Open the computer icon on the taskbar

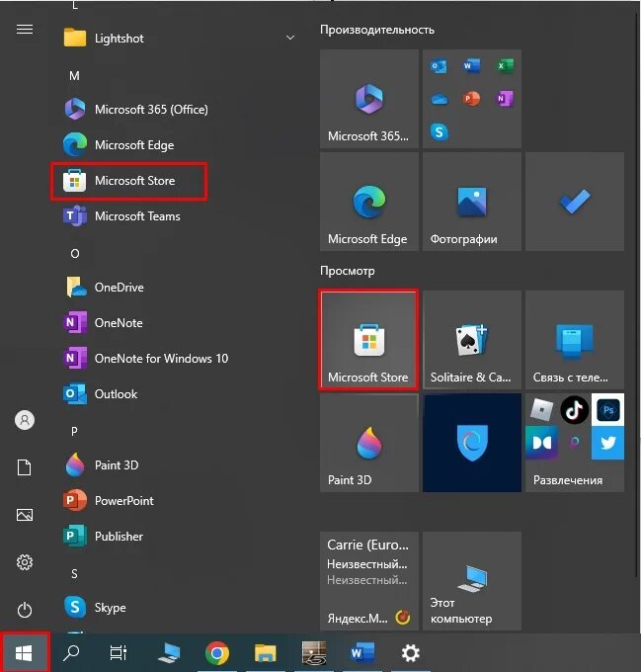pos(169,653)
